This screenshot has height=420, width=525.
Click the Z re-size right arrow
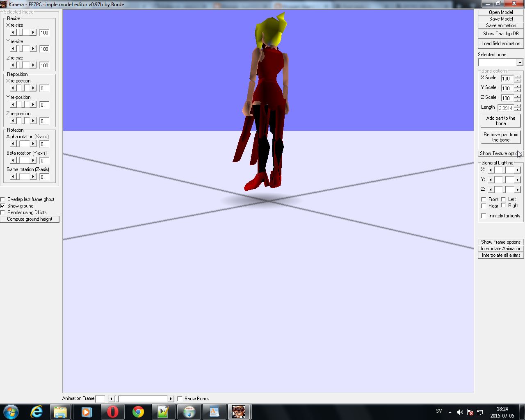[33, 65]
